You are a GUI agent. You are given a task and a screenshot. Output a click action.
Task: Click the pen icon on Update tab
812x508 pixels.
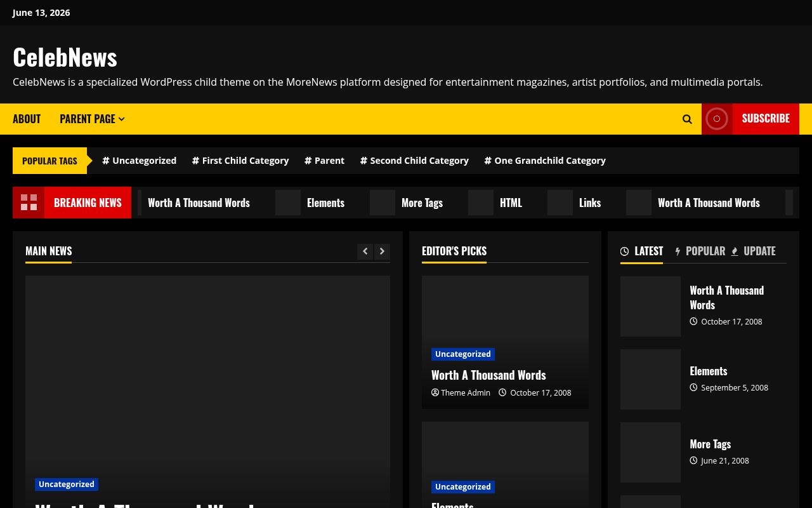click(735, 251)
